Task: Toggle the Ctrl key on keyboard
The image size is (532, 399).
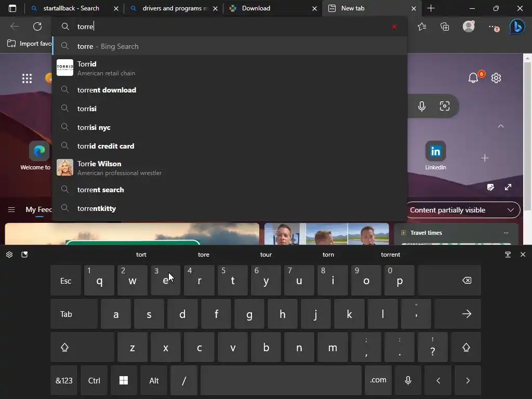Action: point(94,380)
